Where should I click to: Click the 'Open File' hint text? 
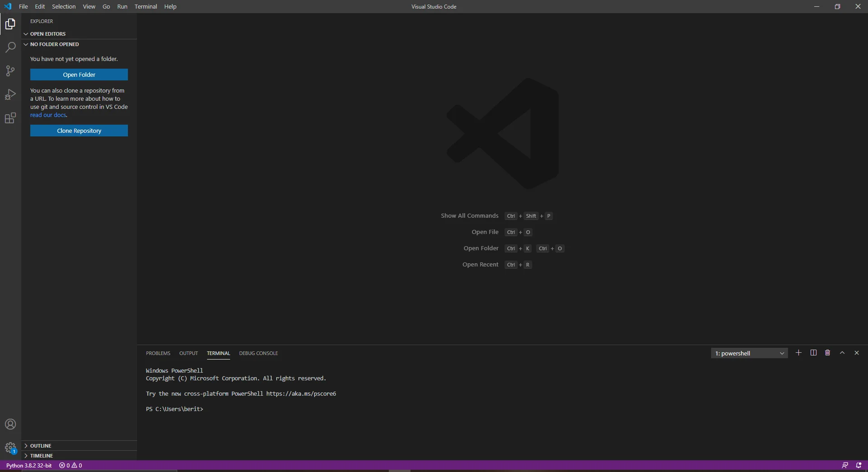pos(485,232)
